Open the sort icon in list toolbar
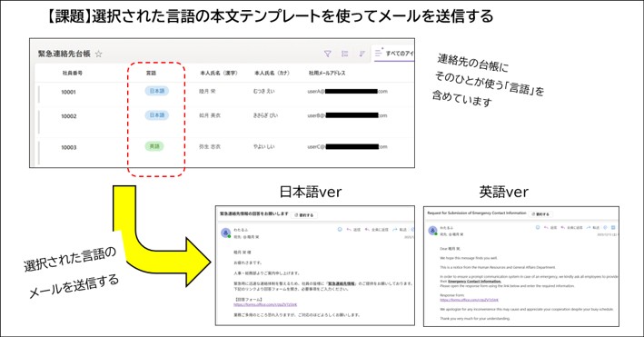644x337 pixels. click(x=362, y=54)
